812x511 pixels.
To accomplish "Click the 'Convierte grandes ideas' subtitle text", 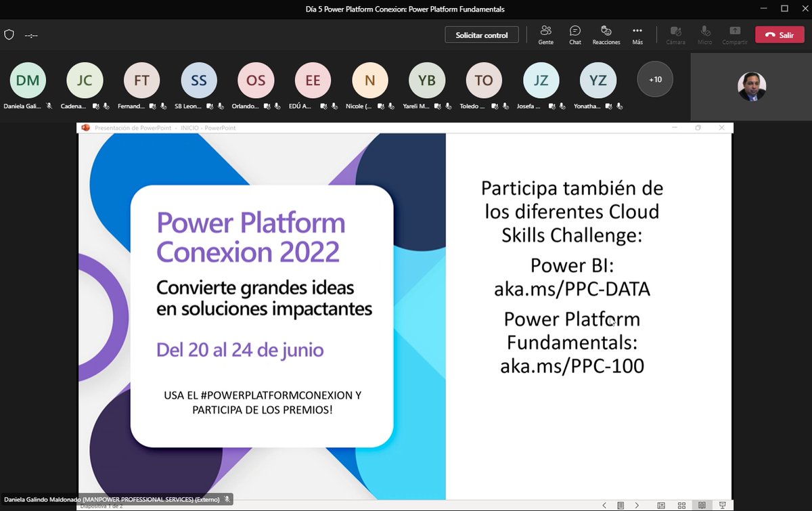I will [255, 288].
